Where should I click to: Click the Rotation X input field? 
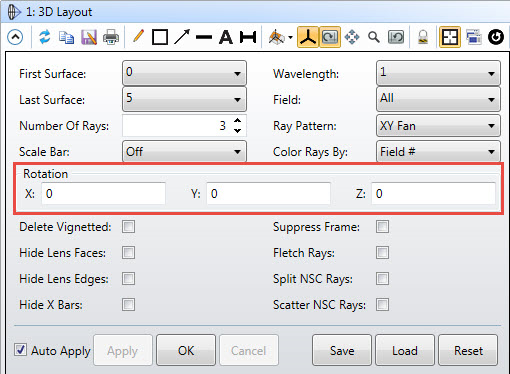(x=103, y=193)
